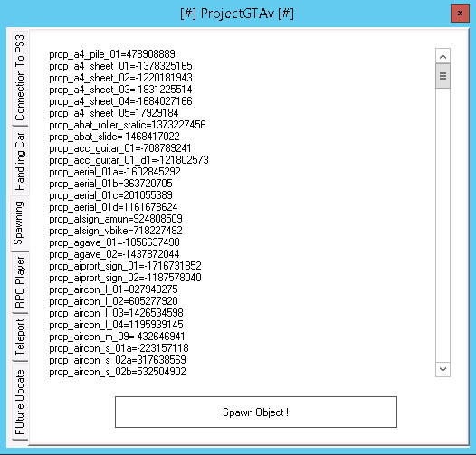Select prop_aircon_s_02b list entry
The image size is (476, 455).
118,372
